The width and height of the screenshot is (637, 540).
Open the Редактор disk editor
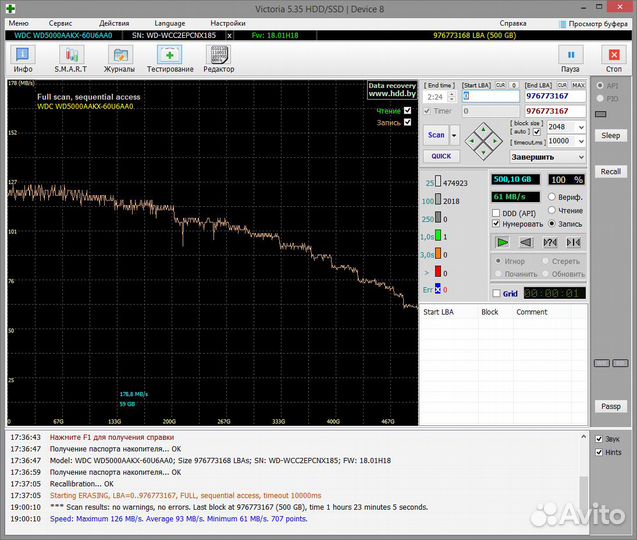pyautogui.click(x=218, y=59)
